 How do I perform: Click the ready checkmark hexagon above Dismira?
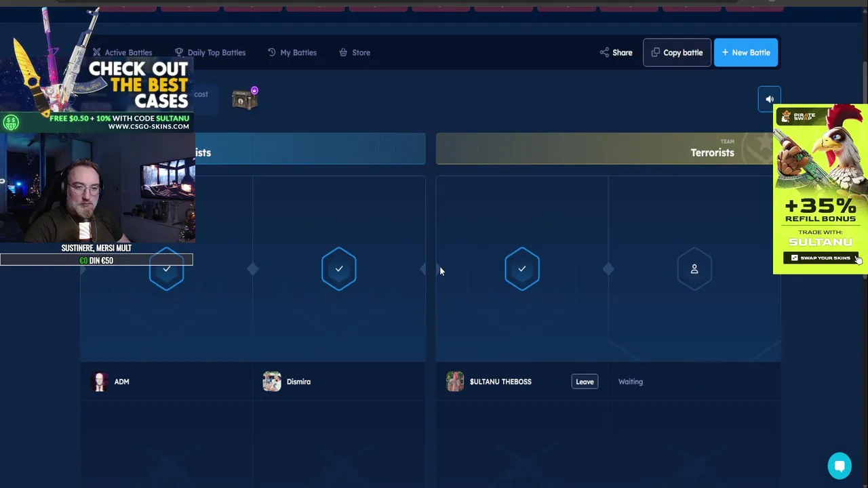[x=339, y=269]
